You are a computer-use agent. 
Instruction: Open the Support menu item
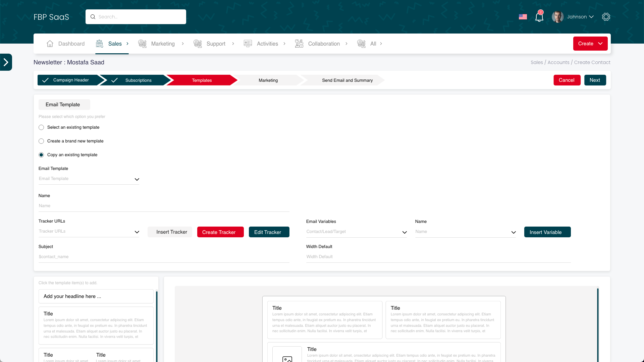click(x=216, y=44)
